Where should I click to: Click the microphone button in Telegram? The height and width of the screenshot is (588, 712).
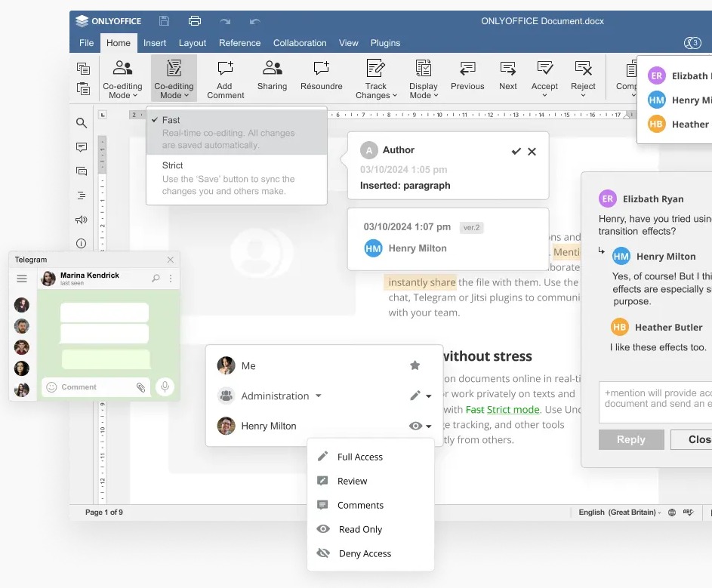click(165, 386)
